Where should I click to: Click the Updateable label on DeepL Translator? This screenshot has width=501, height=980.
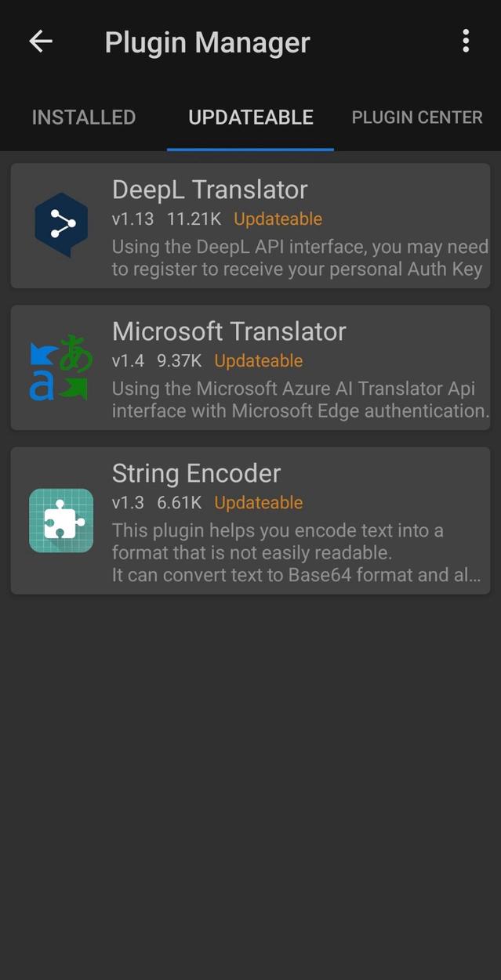278,219
